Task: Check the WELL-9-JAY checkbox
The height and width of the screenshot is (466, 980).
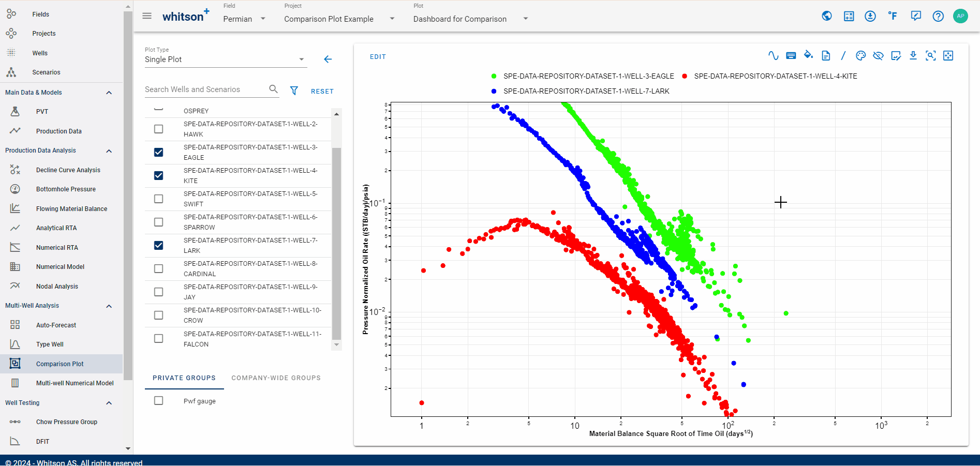Action: click(x=159, y=292)
